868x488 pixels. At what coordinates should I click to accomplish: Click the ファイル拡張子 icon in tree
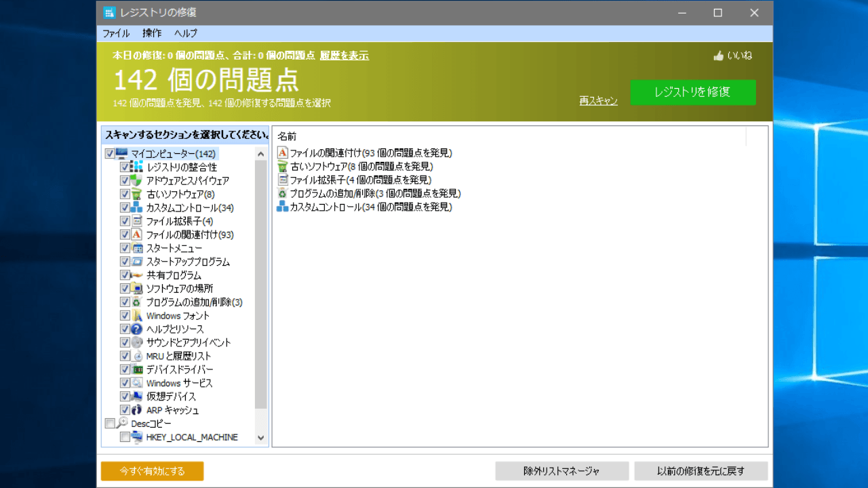click(x=137, y=221)
